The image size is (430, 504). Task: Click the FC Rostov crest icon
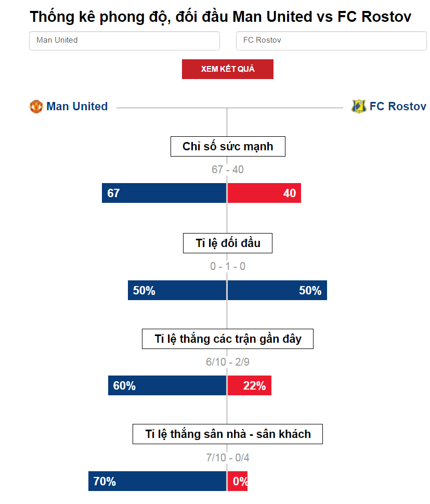(359, 107)
